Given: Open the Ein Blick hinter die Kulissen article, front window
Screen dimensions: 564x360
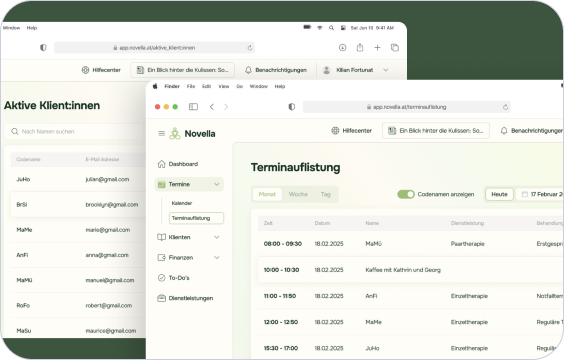Looking at the screenshot, I should pyautogui.click(x=436, y=131).
